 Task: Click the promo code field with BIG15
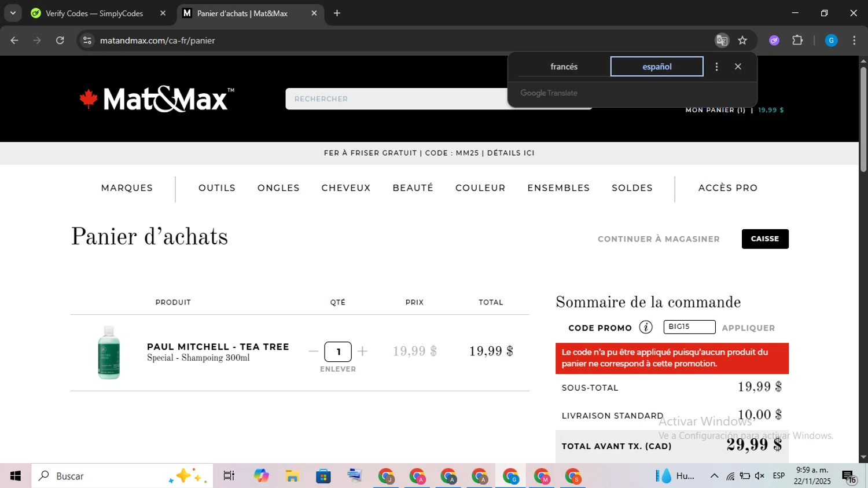(689, 327)
